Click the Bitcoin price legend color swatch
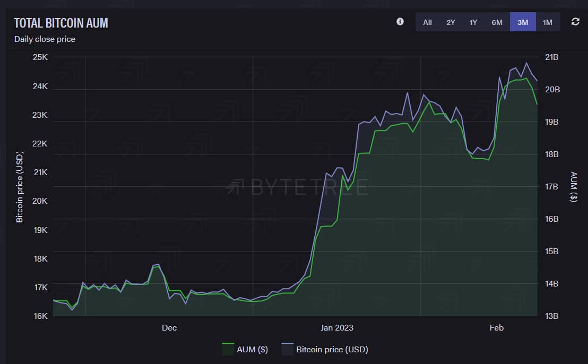Image resolution: width=588 pixels, height=364 pixels. pyautogui.click(x=287, y=349)
